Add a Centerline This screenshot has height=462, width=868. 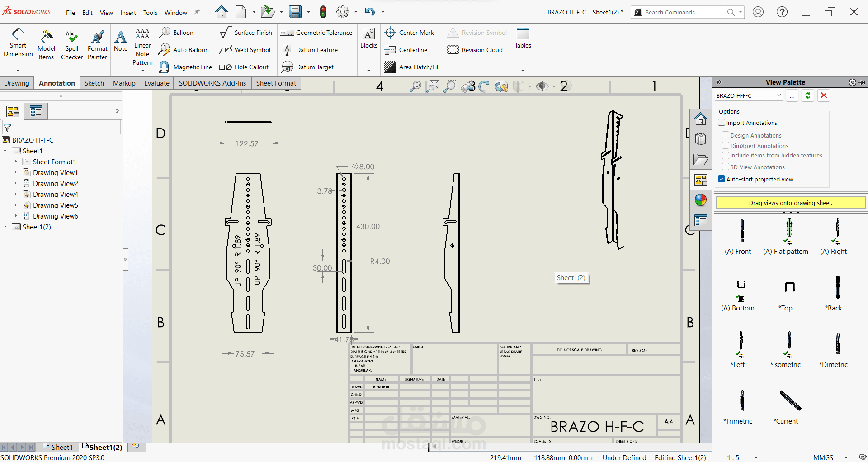click(406, 50)
